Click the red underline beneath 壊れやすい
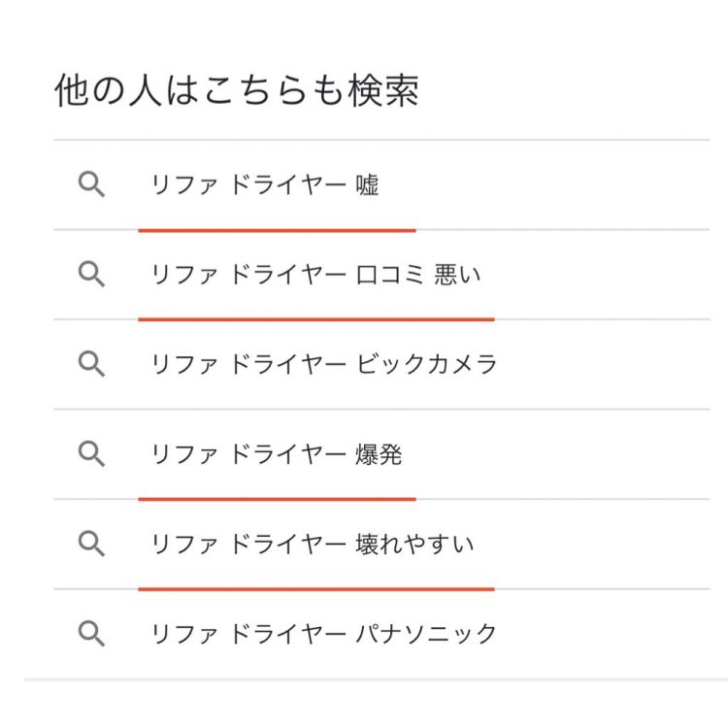 click(x=316, y=589)
